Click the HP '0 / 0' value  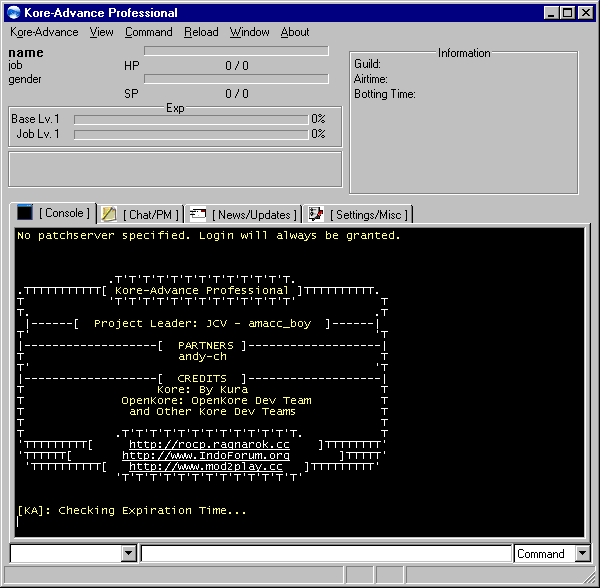pos(237,66)
